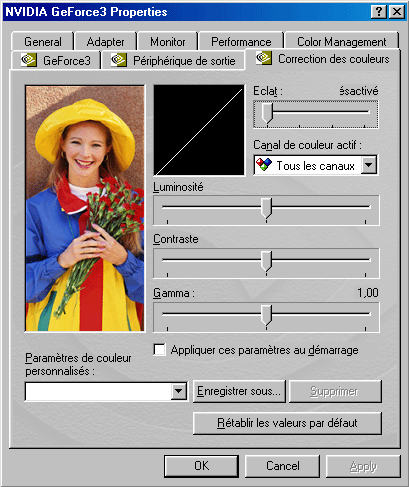
Task: Click the question mark help button in the title bar
Action: [379, 12]
